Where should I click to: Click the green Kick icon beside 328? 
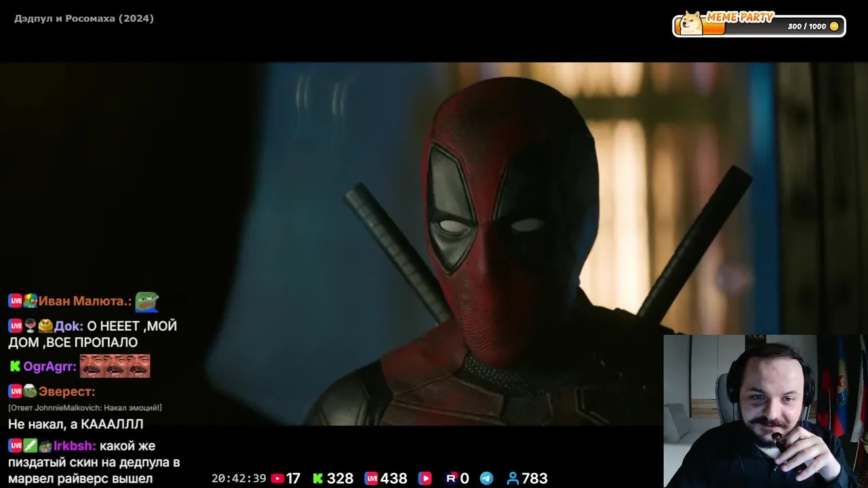[x=317, y=479]
